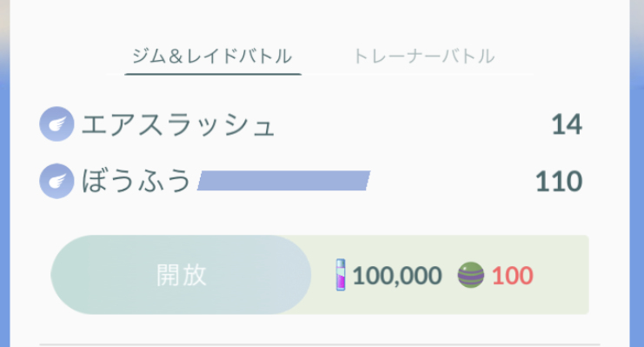644x347 pixels.
Task: Click the 100,000 stardust cost
Action: [397, 275]
